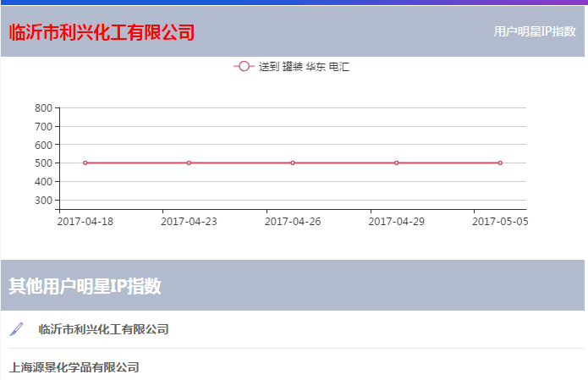Screen dimensions: 588x380
Task: Click the 800 y-axis value
Action: [43, 108]
